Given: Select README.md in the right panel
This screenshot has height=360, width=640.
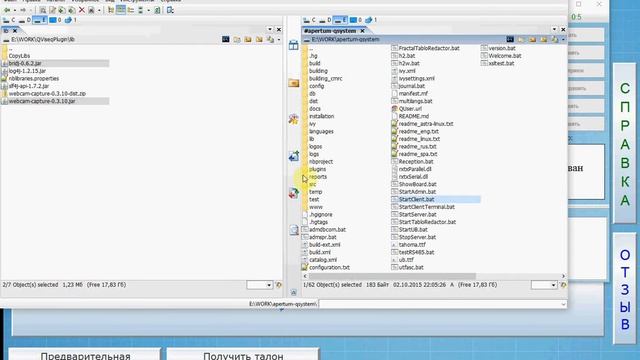Looking at the screenshot, I should (413, 116).
